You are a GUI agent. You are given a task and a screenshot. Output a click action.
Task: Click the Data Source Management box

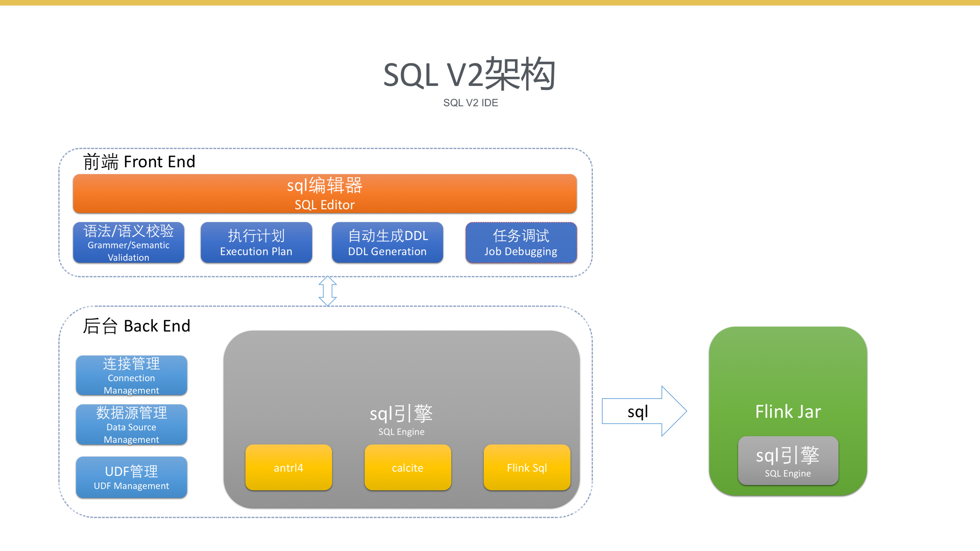pyautogui.click(x=132, y=424)
